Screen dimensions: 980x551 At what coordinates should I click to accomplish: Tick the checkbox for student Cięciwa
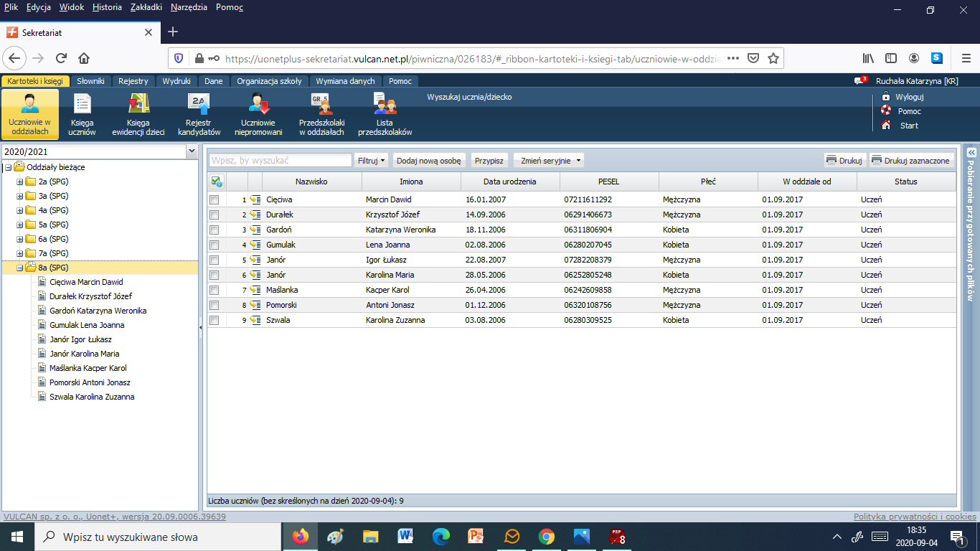click(214, 199)
